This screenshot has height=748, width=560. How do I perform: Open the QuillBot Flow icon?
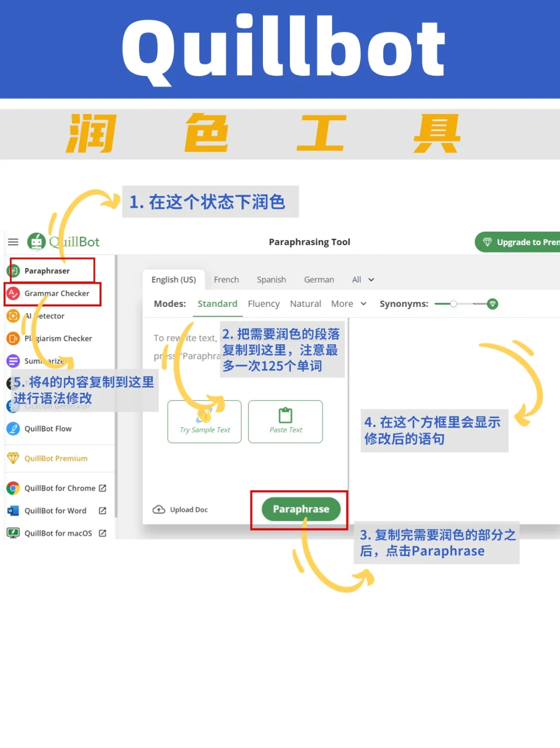click(13, 429)
